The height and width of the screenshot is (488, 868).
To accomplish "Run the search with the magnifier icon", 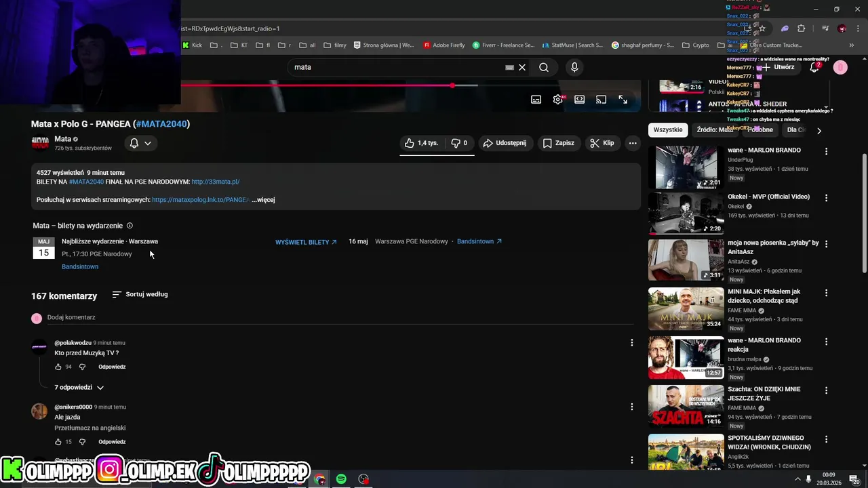I will [544, 67].
